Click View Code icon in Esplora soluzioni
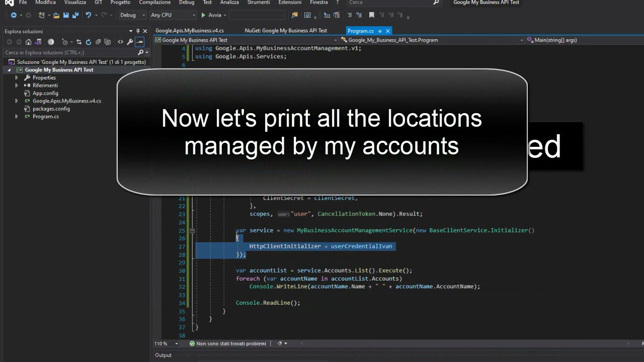The height and width of the screenshot is (362, 644). pos(120,42)
